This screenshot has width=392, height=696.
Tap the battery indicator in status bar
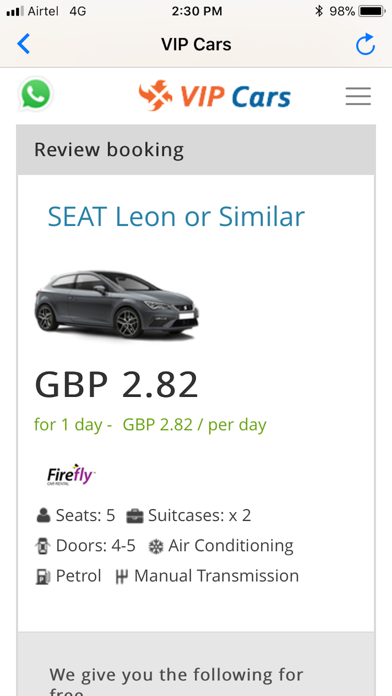coord(372,11)
